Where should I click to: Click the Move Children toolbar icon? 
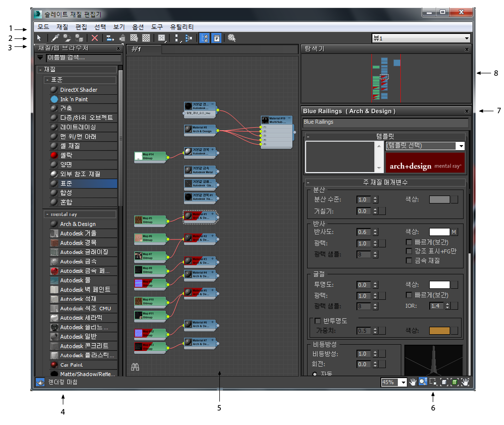point(110,38)
